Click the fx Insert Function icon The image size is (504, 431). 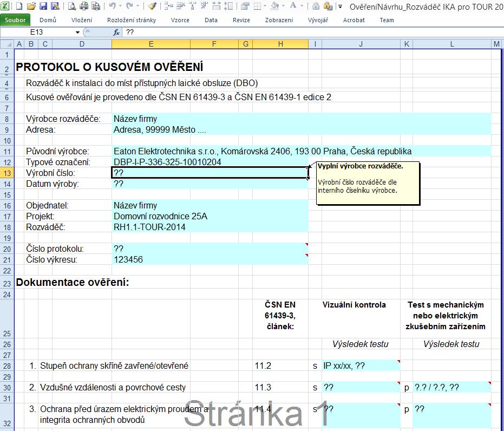(x=116, y=32)
